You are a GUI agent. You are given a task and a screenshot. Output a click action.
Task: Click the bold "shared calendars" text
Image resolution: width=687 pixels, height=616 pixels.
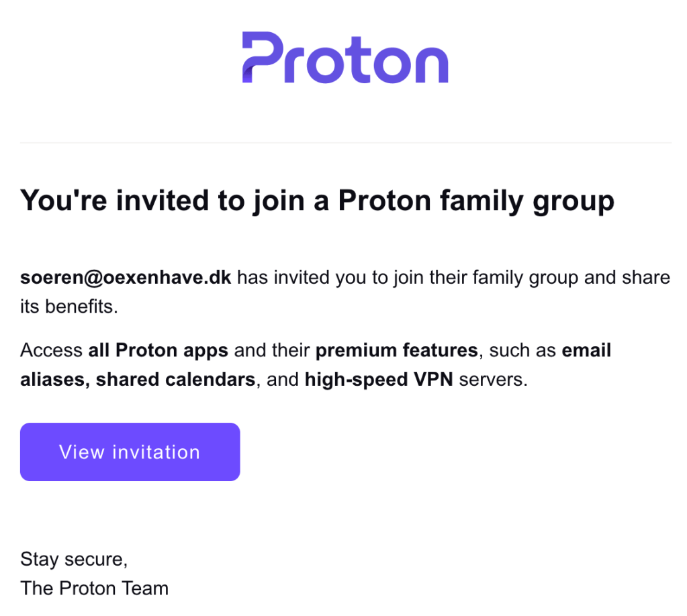click(x=175, y=380)
